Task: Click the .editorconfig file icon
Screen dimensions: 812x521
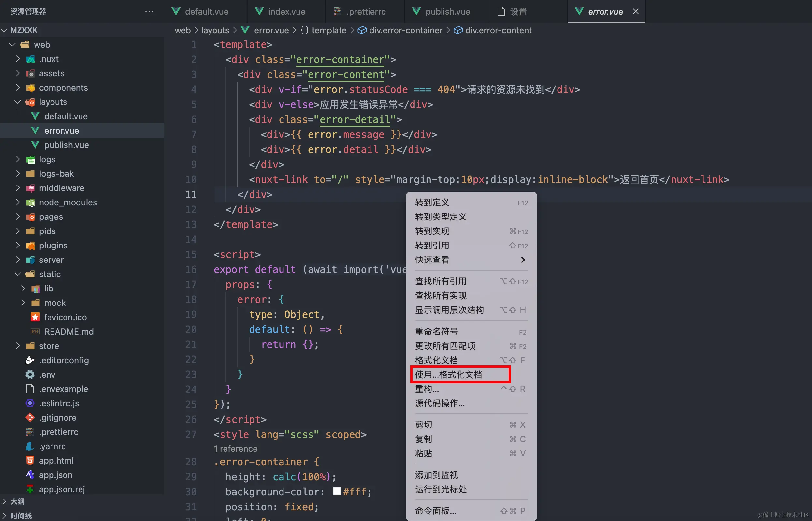Action: click(x=30, y=360)
